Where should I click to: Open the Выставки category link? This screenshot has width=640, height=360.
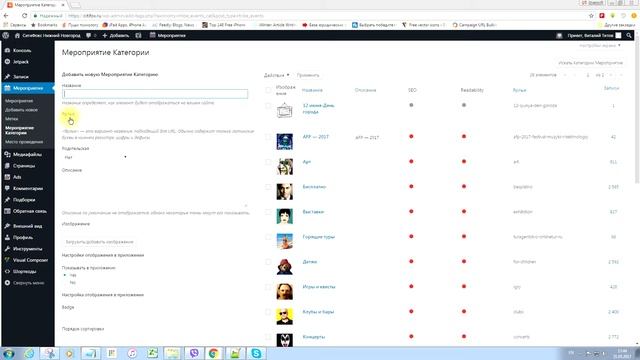(313, 212)
